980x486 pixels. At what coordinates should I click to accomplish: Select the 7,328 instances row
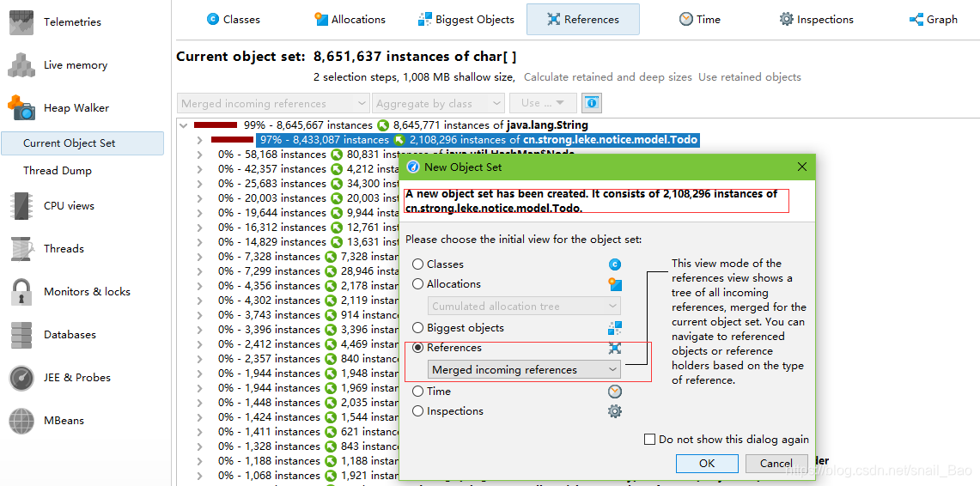(x=308, y=257)
